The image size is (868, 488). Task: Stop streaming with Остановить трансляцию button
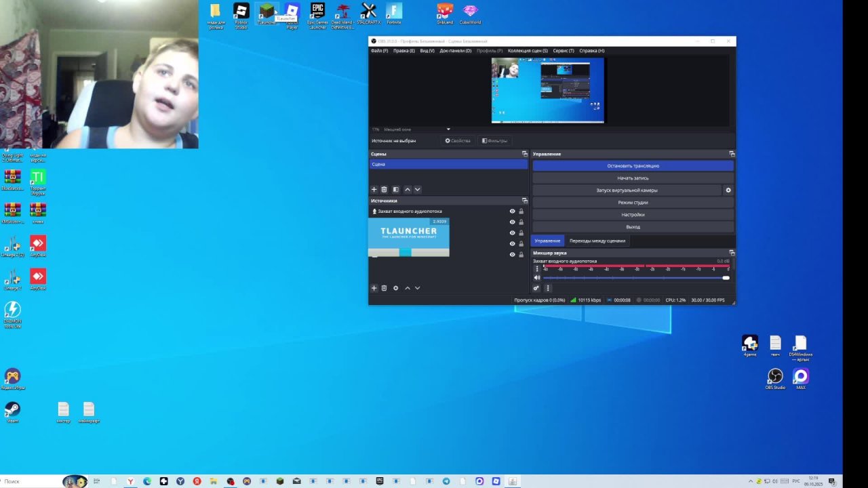point(633,166)
